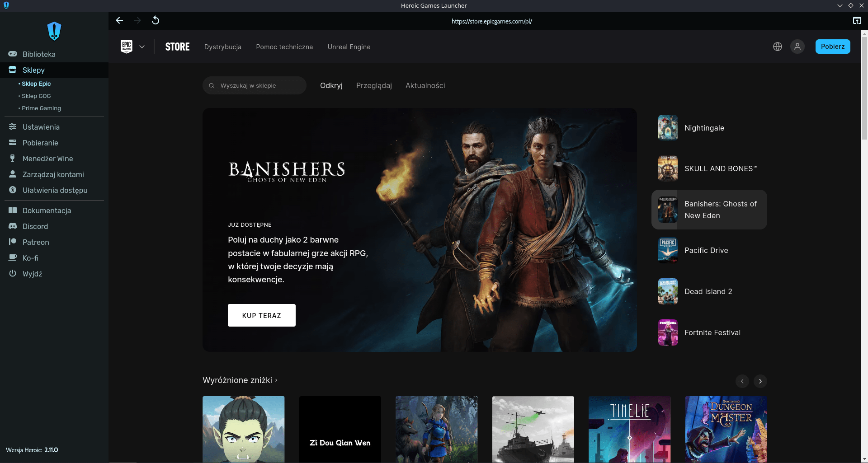Click the KUP TERAZ button
868x463 pixels.
262,315
